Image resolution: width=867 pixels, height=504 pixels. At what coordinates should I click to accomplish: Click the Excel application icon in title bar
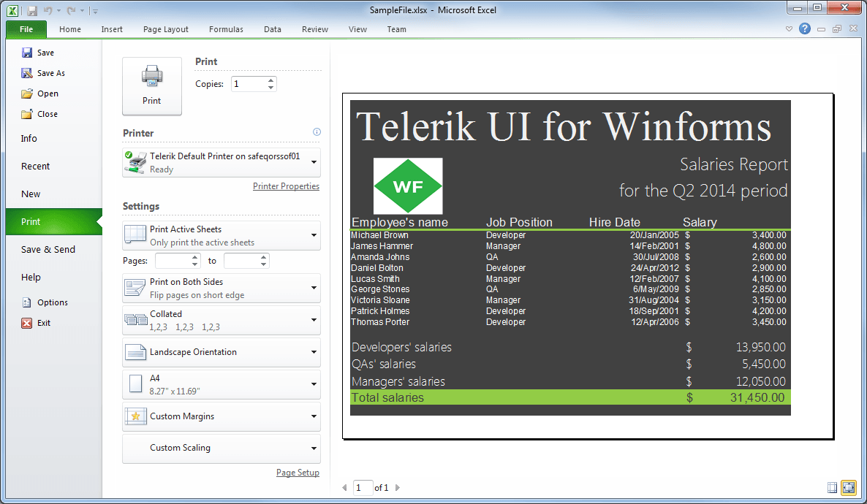(x=12, y=10)
